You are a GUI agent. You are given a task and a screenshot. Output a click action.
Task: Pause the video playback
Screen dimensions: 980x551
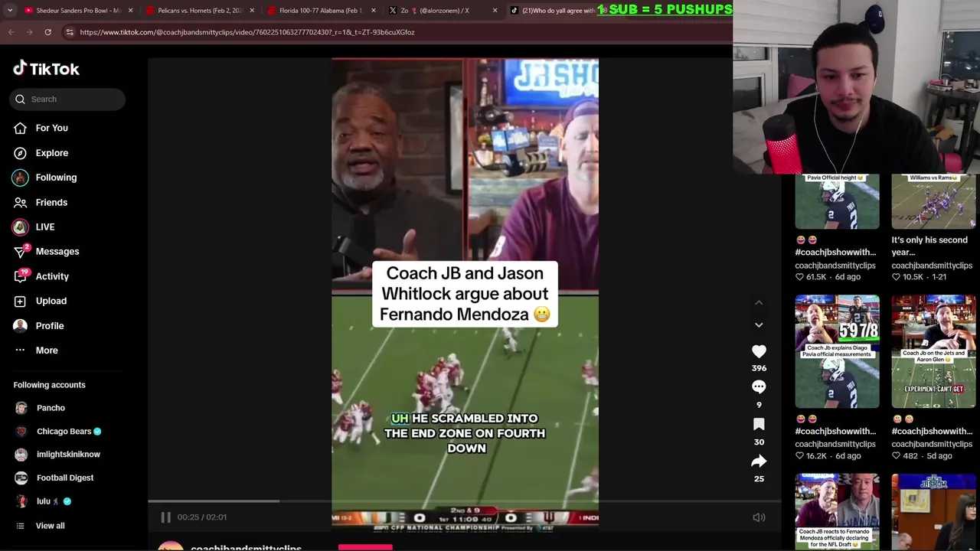coord(165,517)
